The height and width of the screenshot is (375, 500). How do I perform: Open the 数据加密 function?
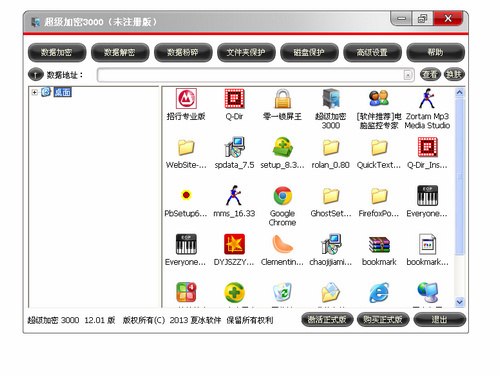pyautogui.click(x=57, y=52)
